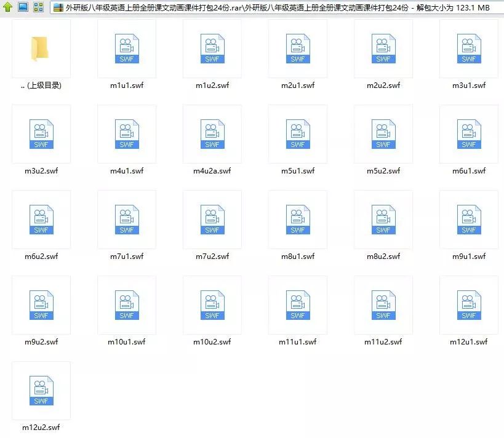
Task: Click the 'm4u2a.swf' file name text
Action: (x=212, y=171)
